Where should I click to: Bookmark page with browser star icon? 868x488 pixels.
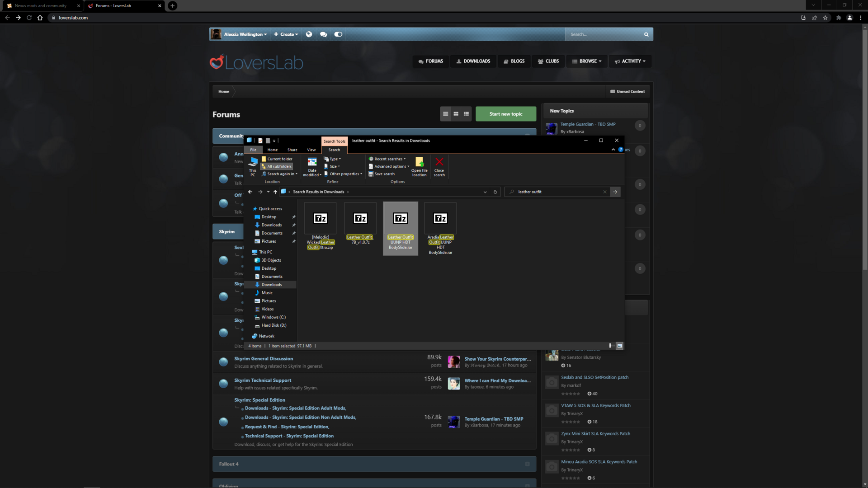coord(825,18)
